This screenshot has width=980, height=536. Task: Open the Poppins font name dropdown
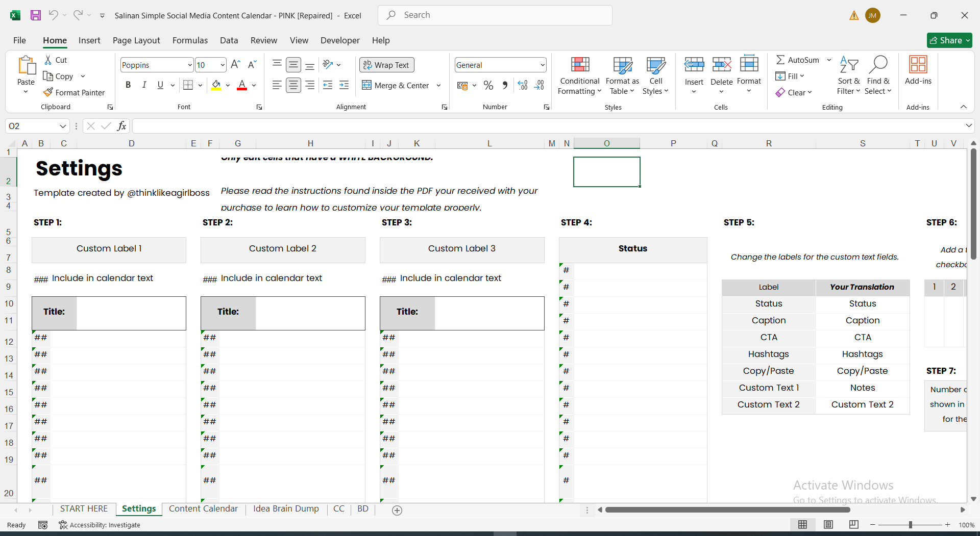pyautogui.click(x=190, y=65)
